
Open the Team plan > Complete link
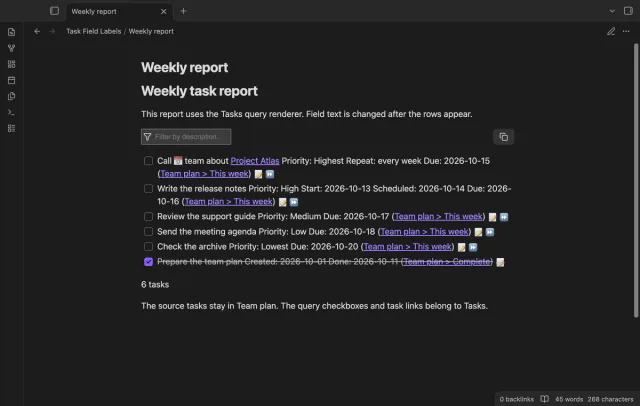pyautogui.click(x=447, y=262)
